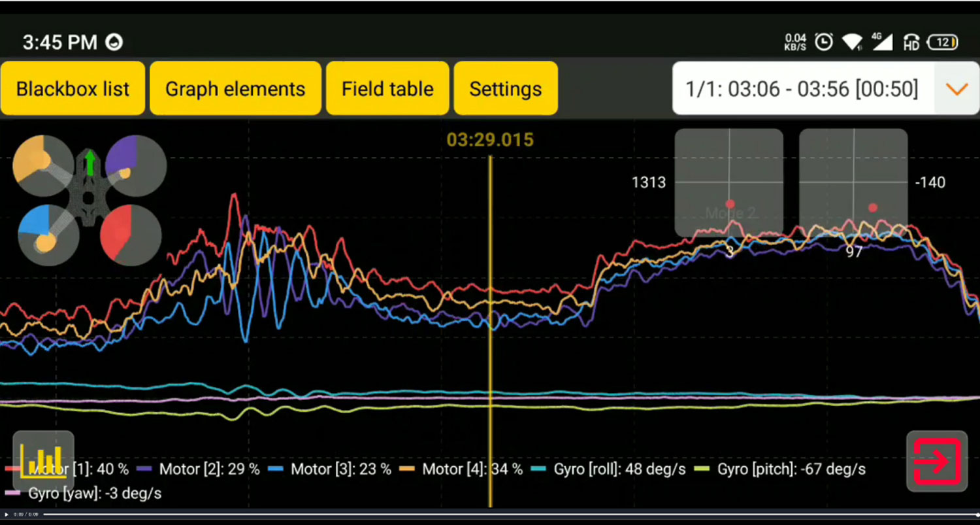Click the left stick position display
The height and width of the screenshot is (525, 980).
click(728, 182)
